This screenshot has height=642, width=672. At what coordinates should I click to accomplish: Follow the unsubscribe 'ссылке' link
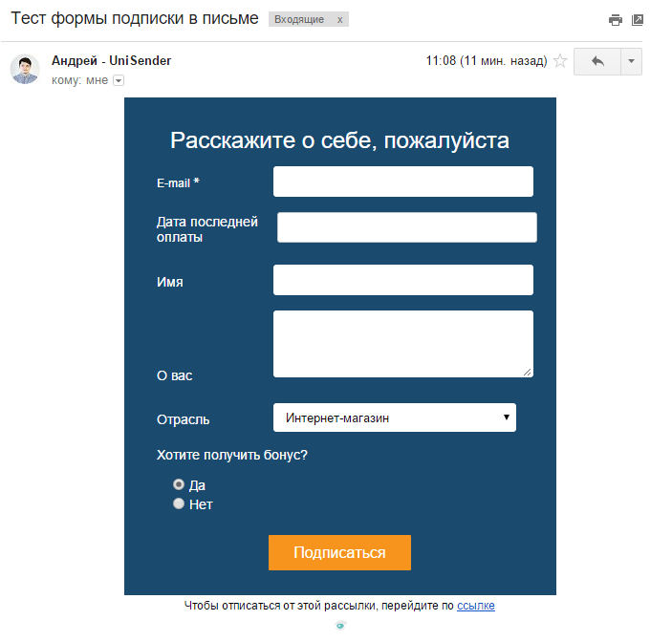pyautogui.click(x=476, y=606)
